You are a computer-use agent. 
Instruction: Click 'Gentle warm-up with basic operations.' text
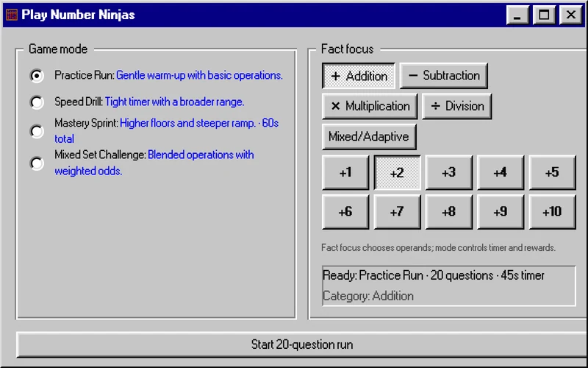coord(199,76)
